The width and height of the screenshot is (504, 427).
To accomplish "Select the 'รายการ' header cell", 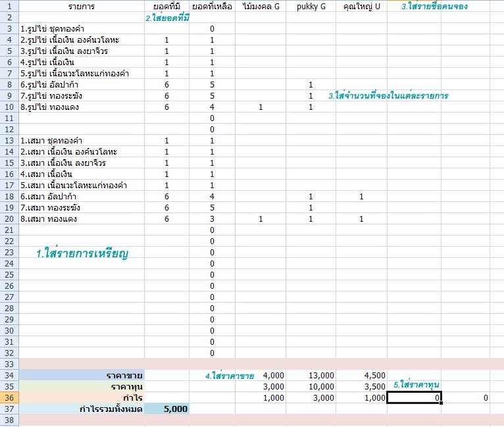I will click(82, 7).
